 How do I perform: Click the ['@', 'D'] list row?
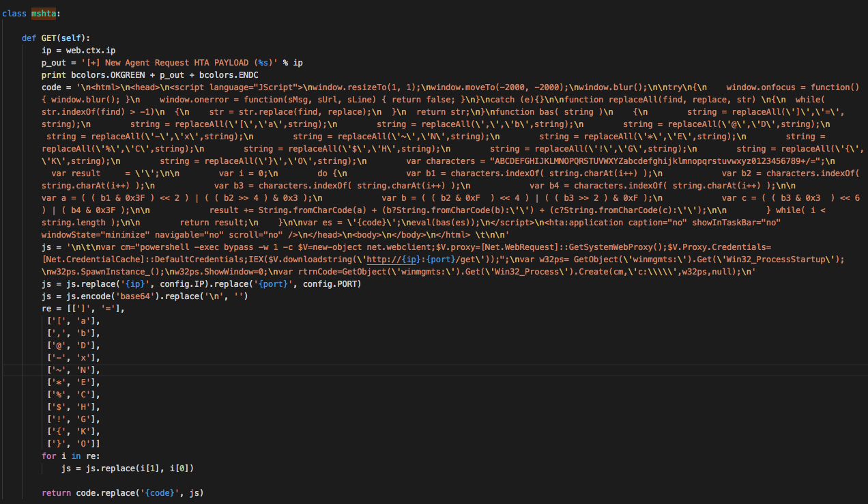coord(74,345)
